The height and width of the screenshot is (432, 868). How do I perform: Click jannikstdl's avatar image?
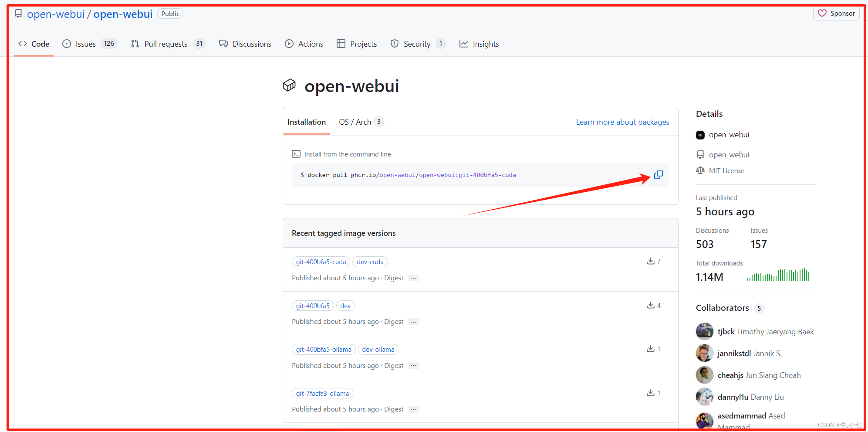click(x=704, y=353)
